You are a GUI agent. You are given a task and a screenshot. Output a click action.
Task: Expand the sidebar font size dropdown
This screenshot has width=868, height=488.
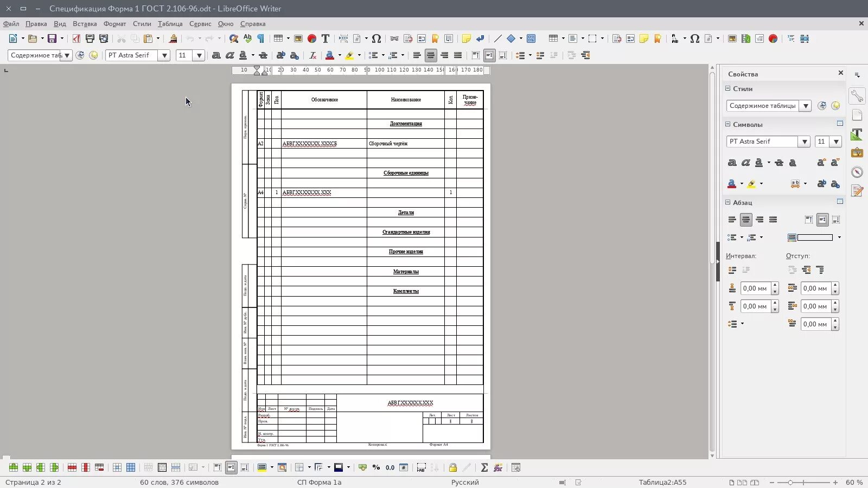point(836,142)
